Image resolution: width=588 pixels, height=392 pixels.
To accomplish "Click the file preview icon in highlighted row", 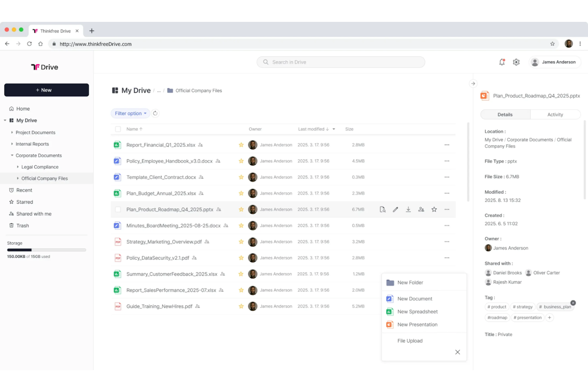I will click(383, 209).
